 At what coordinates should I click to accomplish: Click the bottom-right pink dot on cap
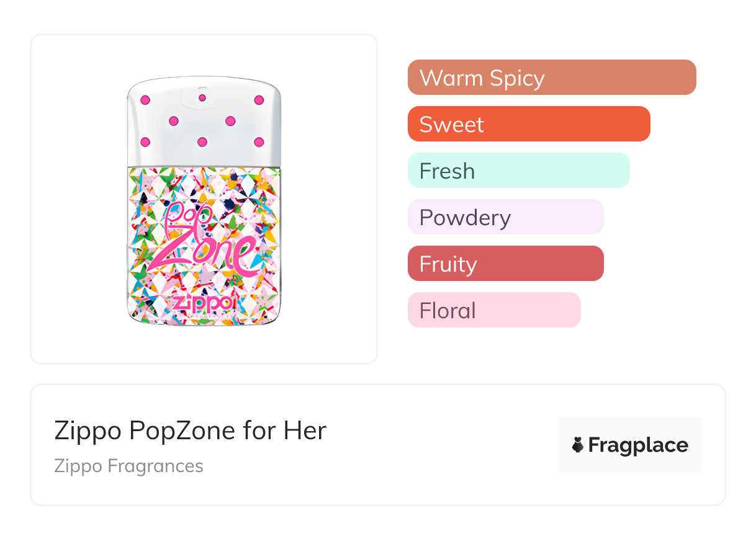[x=259, y=142]
